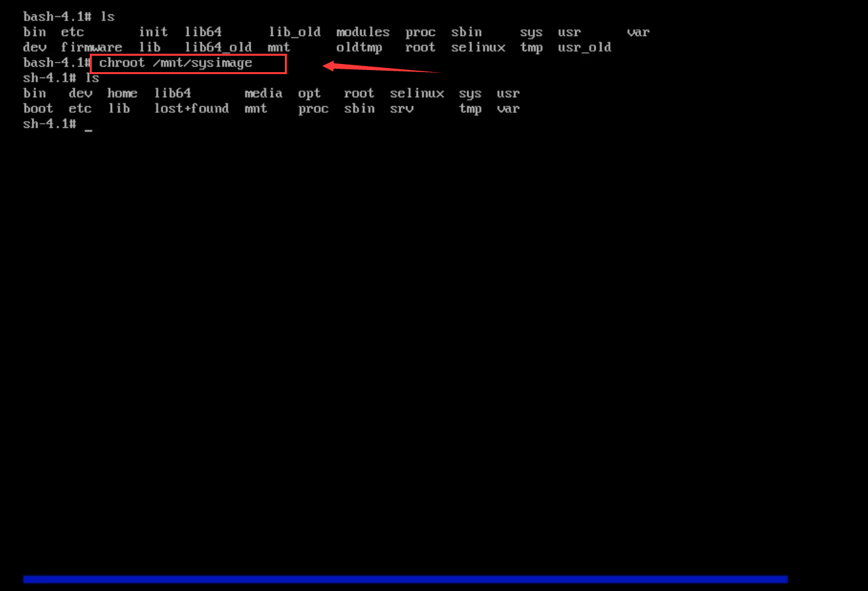Click the blue bar at the bottom
Screen dimensions: 868x591
coord(405,578)
